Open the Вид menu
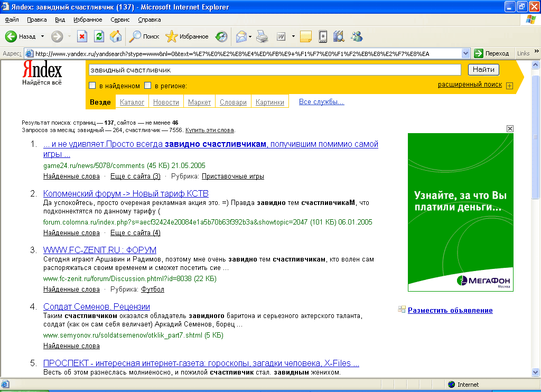The height and width of the screenshot is (392, 541). pyautogui.click(x=60, y=20)
